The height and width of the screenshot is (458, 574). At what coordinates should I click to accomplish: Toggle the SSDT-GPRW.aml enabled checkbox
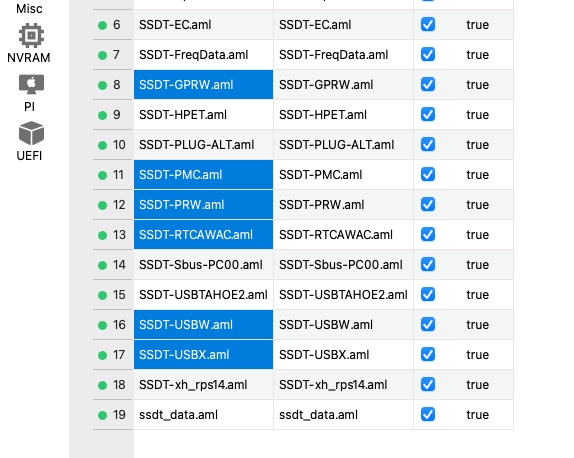(428, 85)
